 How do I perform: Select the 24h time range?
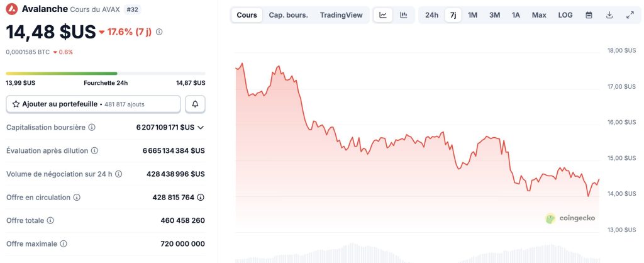(431, 15)
